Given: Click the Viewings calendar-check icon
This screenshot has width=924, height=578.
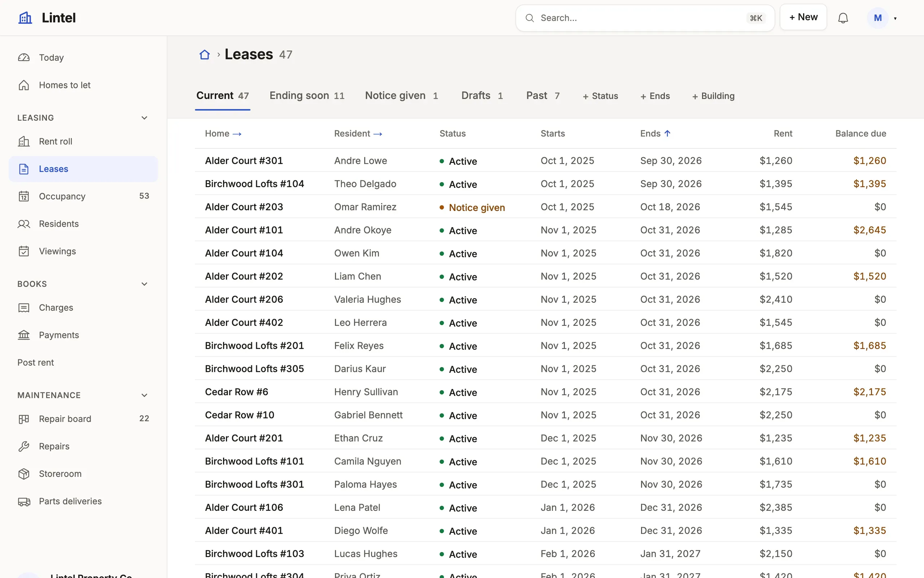Looking at the screenshot, I should coord(24,251).
